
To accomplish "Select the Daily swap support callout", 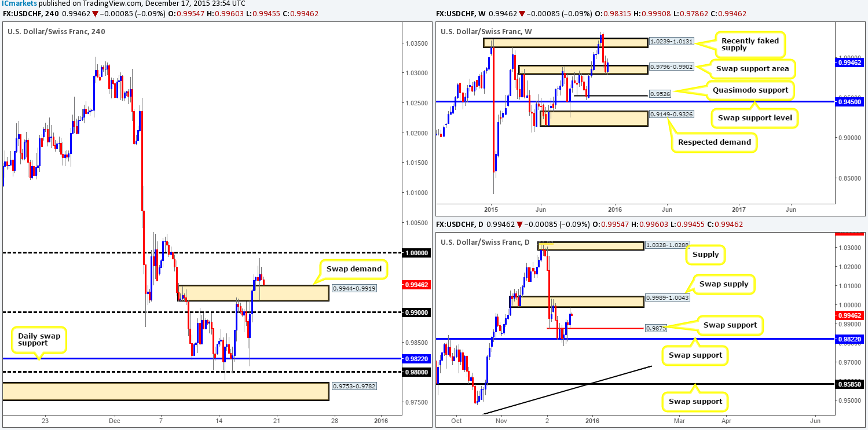I will 39,340.
